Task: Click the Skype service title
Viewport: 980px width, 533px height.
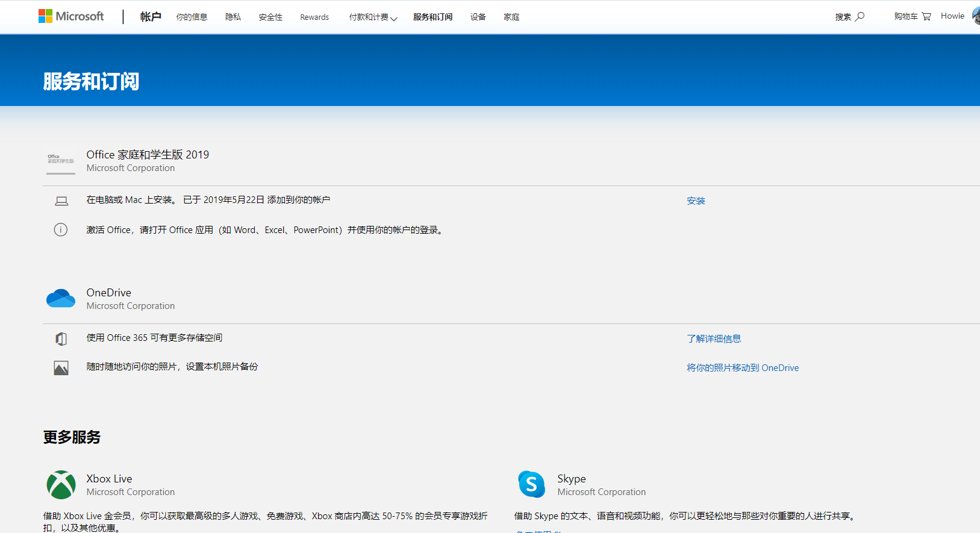Action: coord(572,479)
